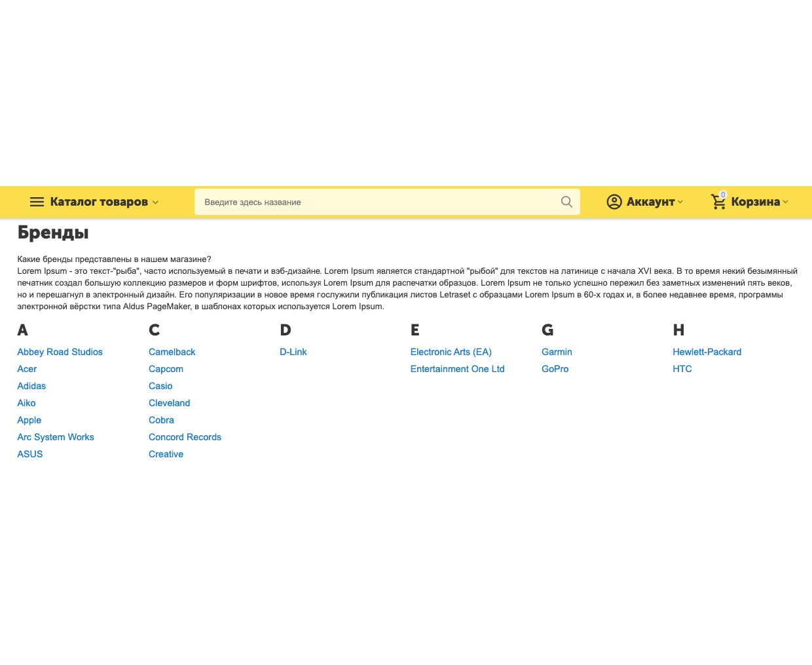Click the search magnifier icon

coord(566,202)
